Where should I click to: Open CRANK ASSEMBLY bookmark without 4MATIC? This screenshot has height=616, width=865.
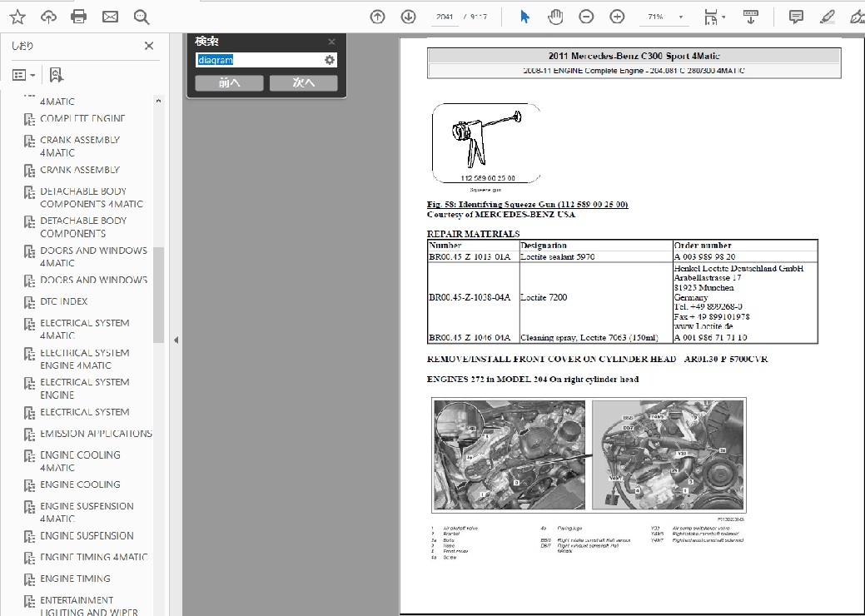tap(79, 170)
